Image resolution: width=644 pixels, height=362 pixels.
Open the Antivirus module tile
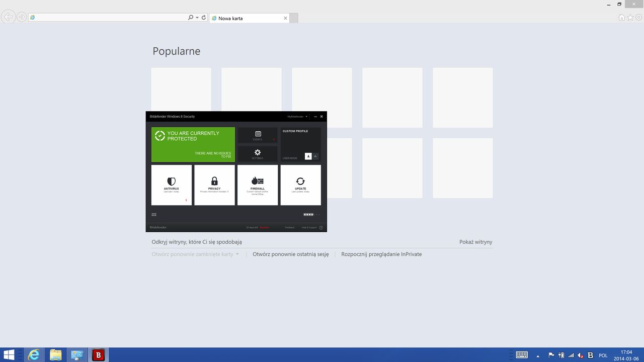172,185
